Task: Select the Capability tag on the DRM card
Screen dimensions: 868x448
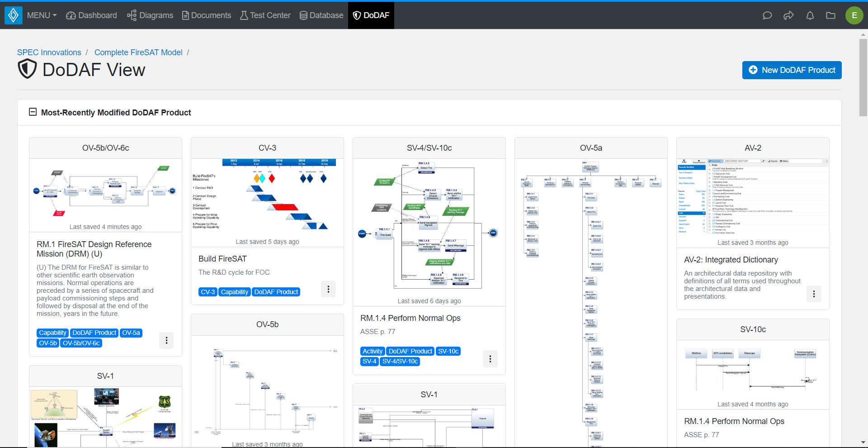Action: (x=52, y=333)
